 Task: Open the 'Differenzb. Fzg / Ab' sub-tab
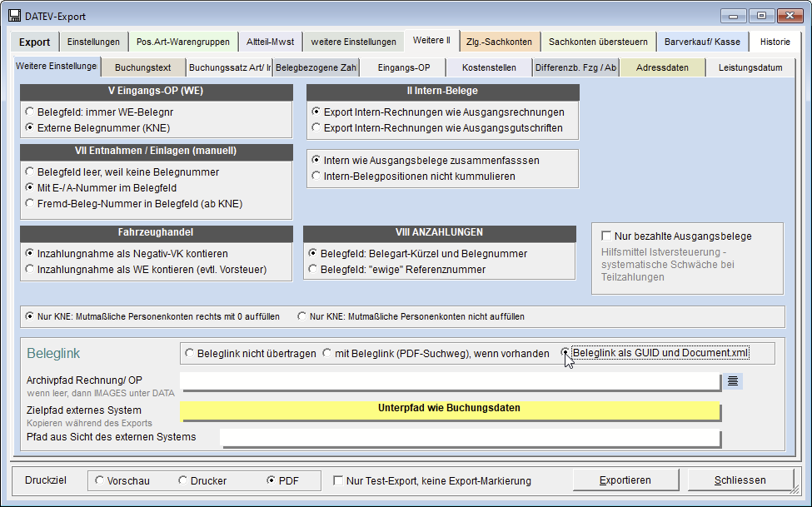click(x=575, y=67)
